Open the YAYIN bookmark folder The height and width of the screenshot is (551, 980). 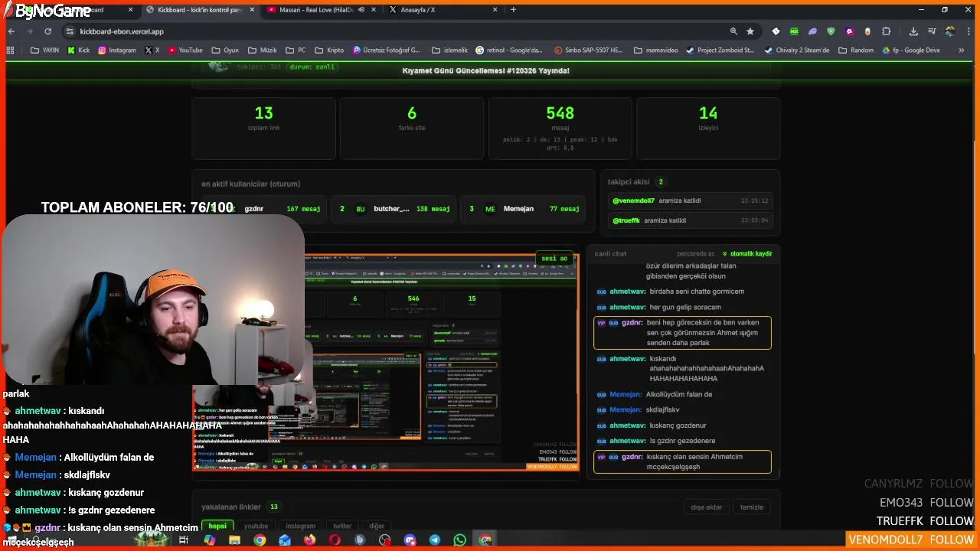[44, 50]
